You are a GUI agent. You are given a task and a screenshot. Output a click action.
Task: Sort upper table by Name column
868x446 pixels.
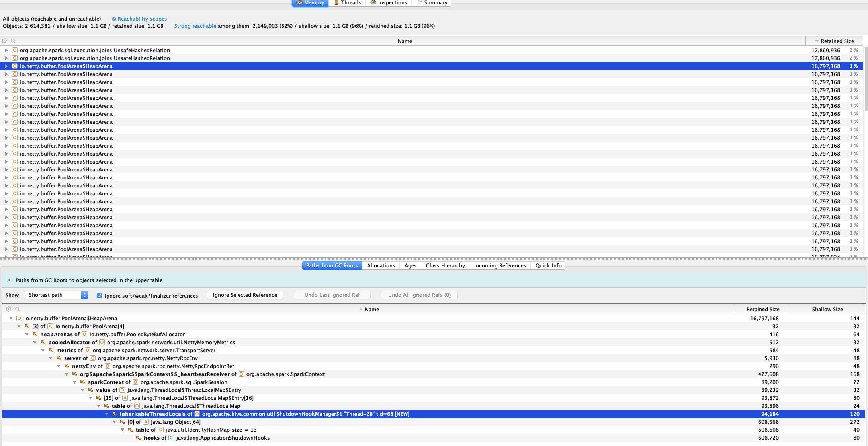coord(405,41)
